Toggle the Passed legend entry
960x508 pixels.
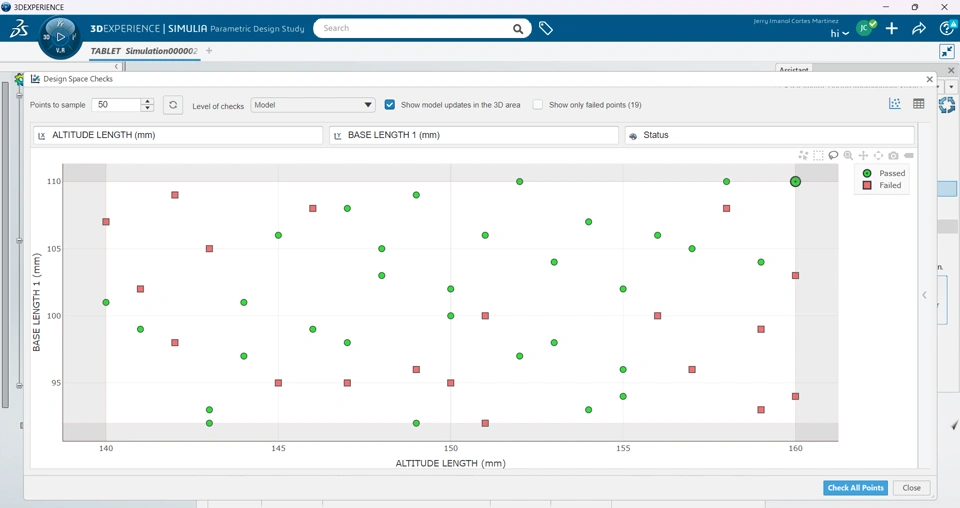[x=882, y=173]
